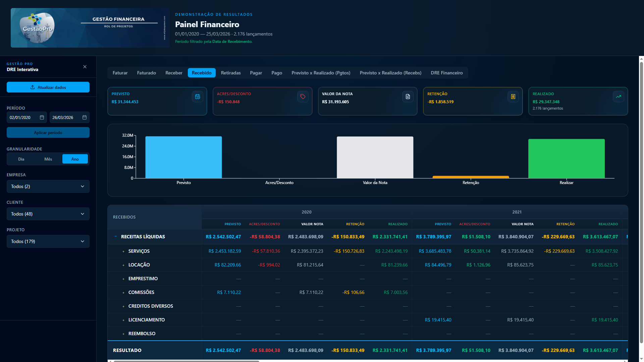Expand the SERVIÇOS row
The width and height of the screenshot is (644, 362).
click(123, 251)
